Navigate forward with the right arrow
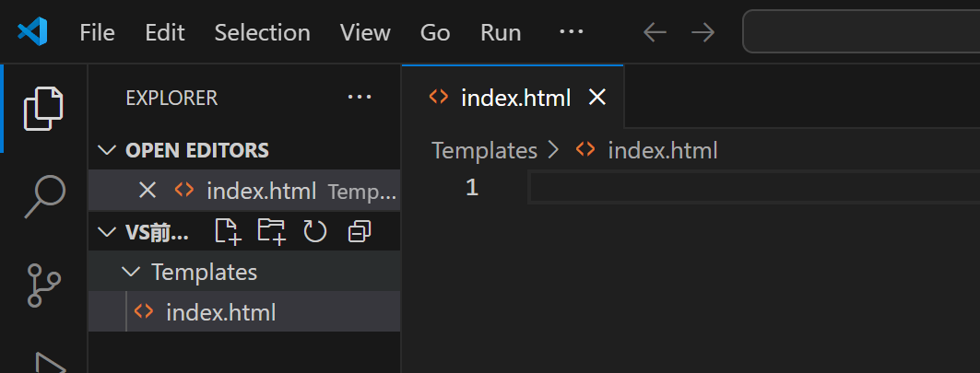Screen dimensions: 980x373 click(703, 32)
